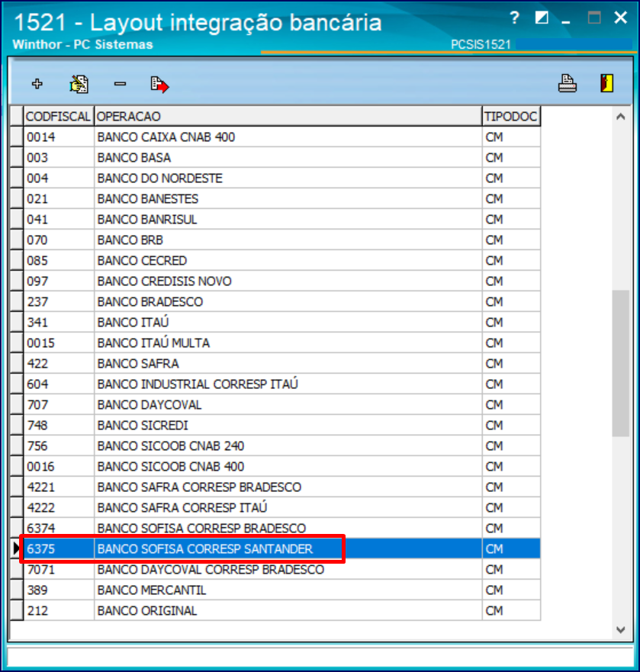The image size is (640, 672).
Task: Sort by the CODFISCAL column header
Action: 58,116
